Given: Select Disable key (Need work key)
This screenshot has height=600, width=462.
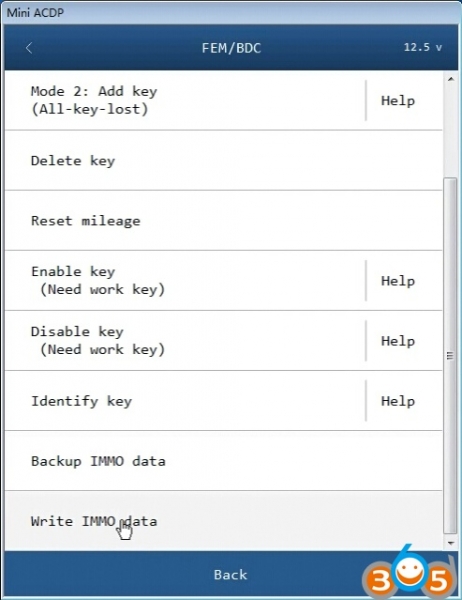Looking at the screenshot, I should tap(185, 341).
